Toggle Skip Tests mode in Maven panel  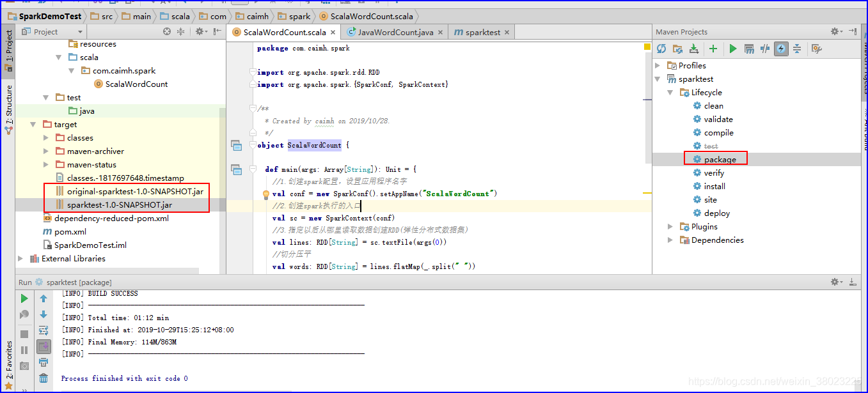(765, 49)
